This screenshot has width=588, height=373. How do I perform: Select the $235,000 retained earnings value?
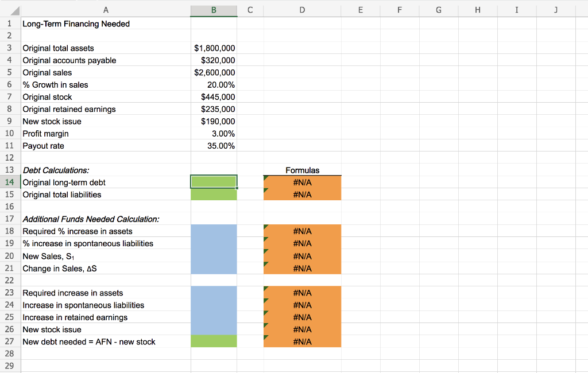coord(214,109)
